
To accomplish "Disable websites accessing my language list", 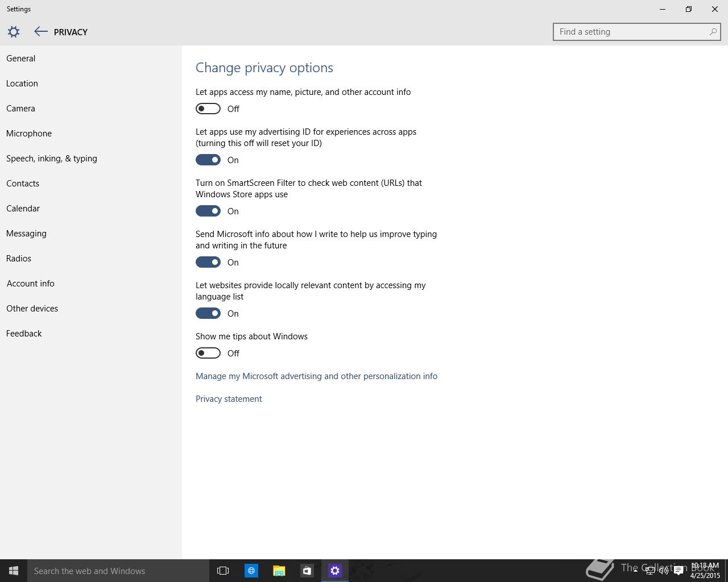I will (x=208, y=313).
